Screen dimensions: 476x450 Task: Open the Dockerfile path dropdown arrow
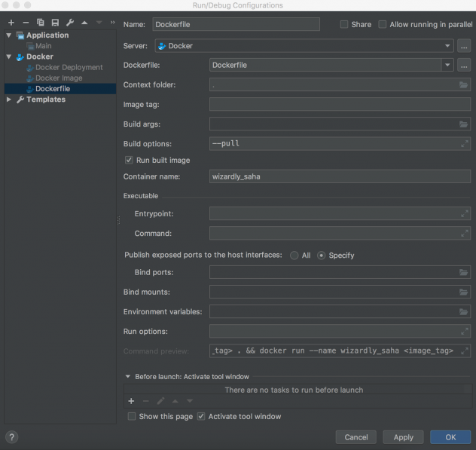pyautogui.click(x=447, y=65)
